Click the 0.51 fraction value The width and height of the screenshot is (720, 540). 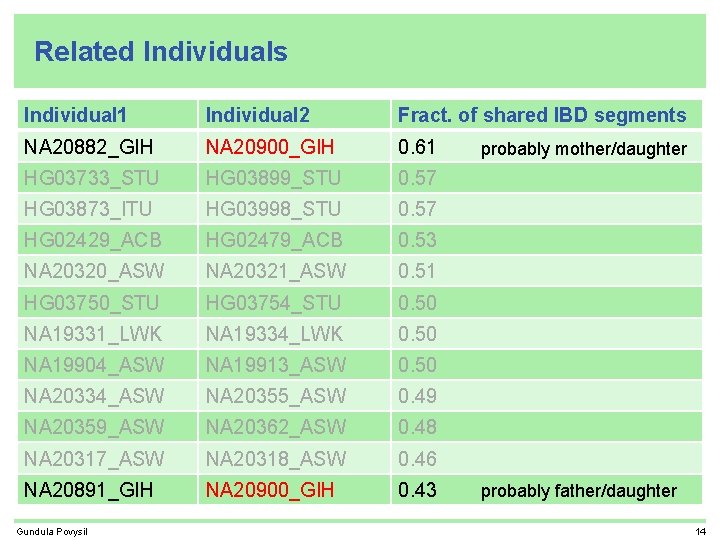pos(417,271)
